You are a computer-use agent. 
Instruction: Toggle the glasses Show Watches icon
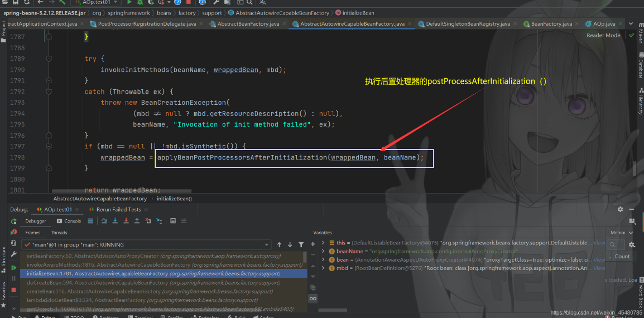coord(313,298)
